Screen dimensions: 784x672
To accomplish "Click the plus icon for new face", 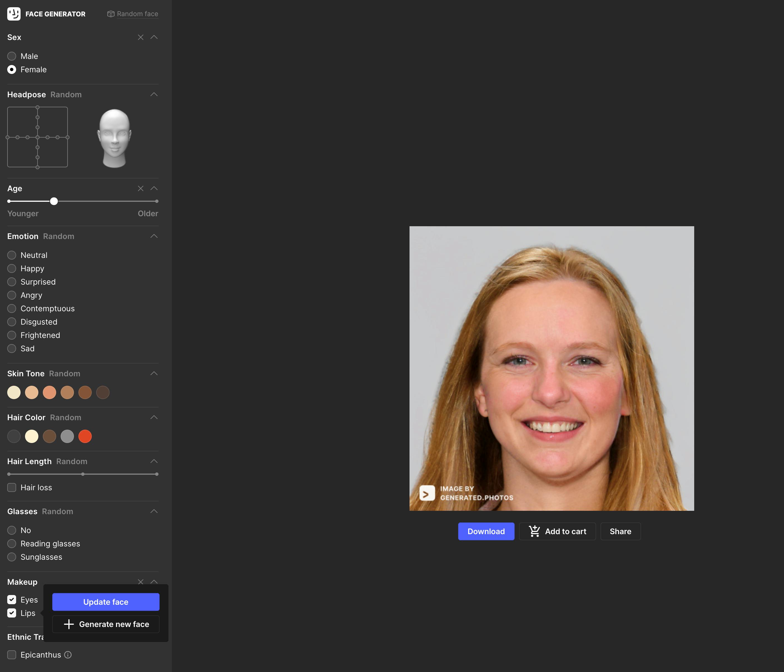I will 69,624.
